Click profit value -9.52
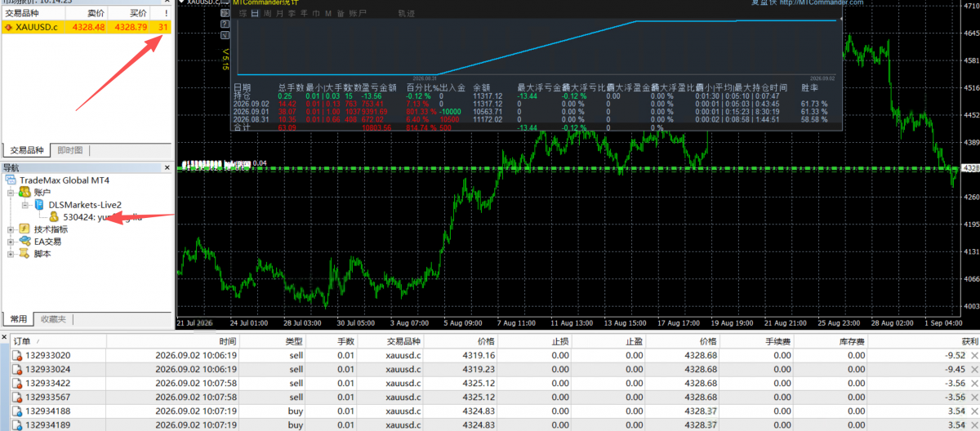980x431 pixels. point(955,355)
